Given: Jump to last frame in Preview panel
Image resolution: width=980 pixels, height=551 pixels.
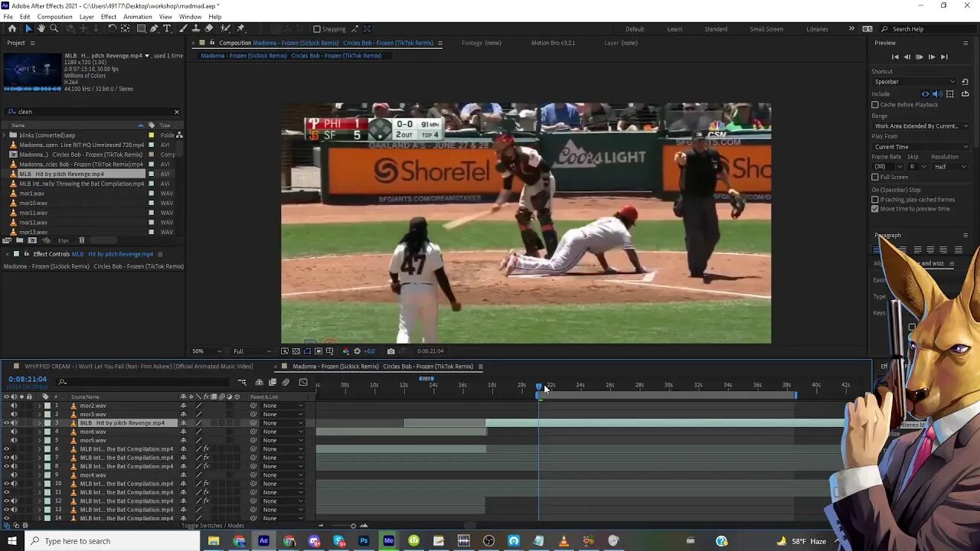Looking at the screenshot, I should (x=944, y=57).
